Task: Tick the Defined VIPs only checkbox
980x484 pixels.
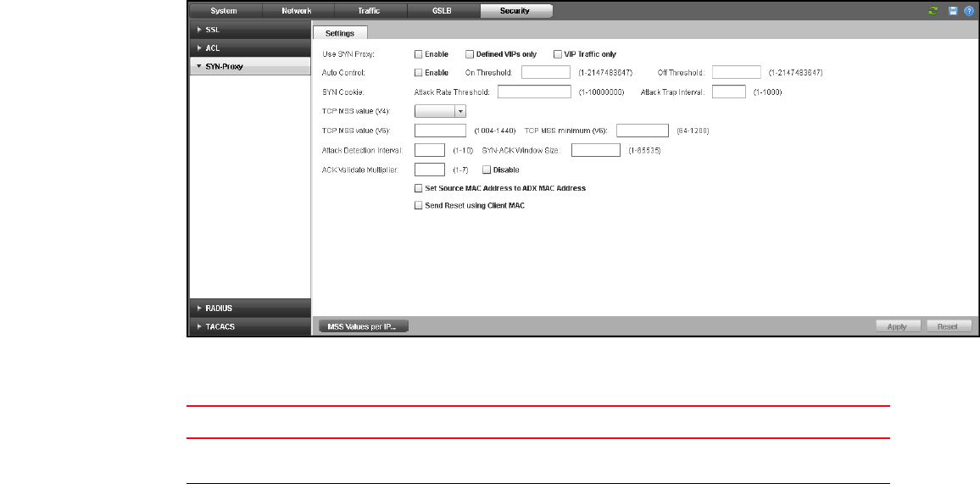Action: point(470,54)
